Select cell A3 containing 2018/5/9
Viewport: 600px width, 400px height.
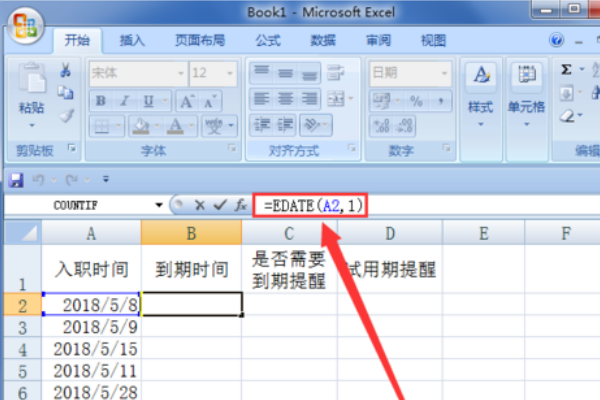pyautogui.click(x=91, y=327)
